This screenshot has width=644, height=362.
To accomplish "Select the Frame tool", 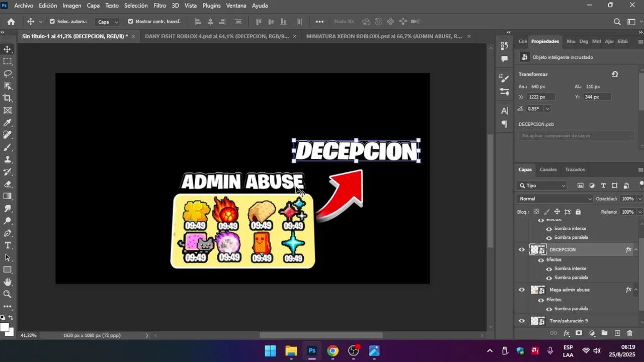I will tap(8, 111).
